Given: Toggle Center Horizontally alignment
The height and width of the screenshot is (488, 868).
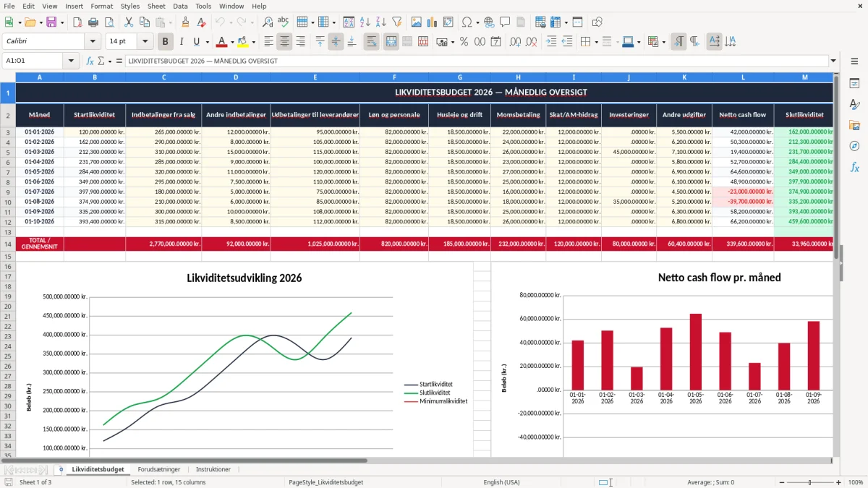Looking at the screenshot, I should coord(284,42).
